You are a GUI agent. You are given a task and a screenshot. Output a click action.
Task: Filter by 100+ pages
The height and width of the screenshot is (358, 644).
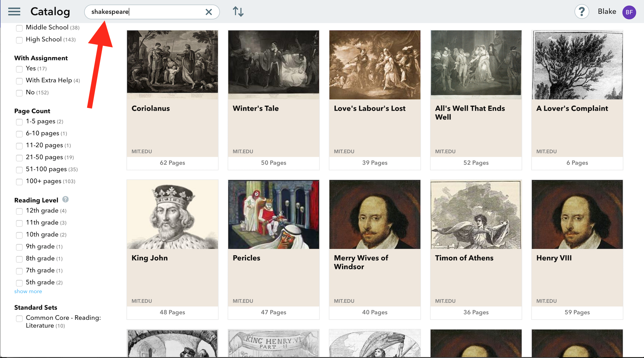coord(19,182)
